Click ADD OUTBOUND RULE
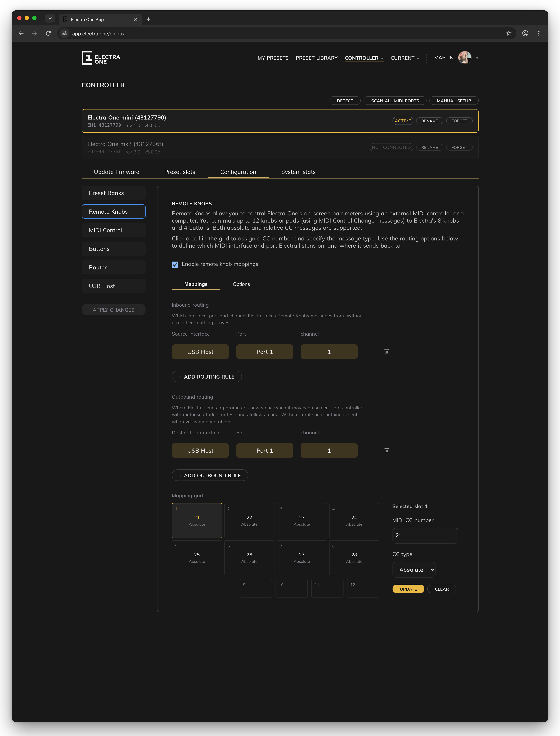This screenshot has width=560, height=736. (x=210, y=475)
